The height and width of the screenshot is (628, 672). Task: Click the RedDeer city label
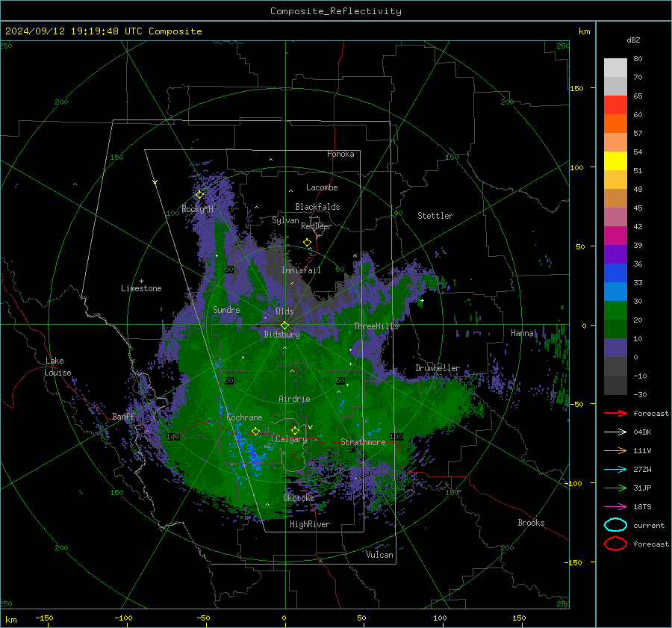(x=317, y=226)
